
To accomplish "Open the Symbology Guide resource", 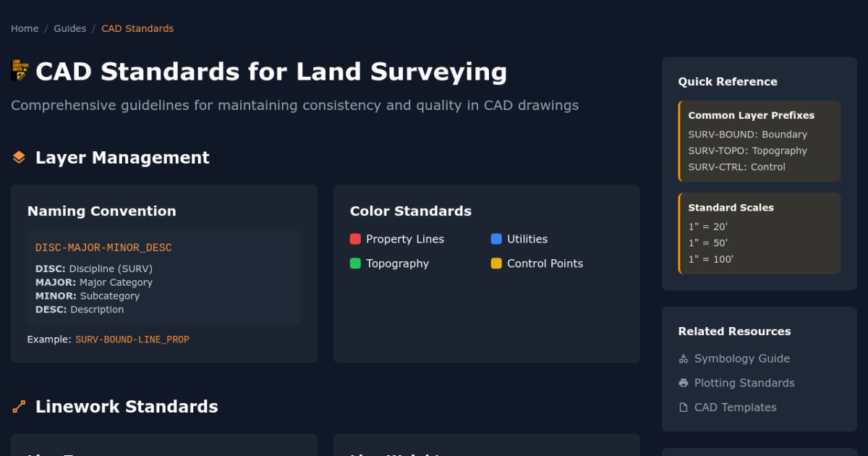I will tap(741, 358).
